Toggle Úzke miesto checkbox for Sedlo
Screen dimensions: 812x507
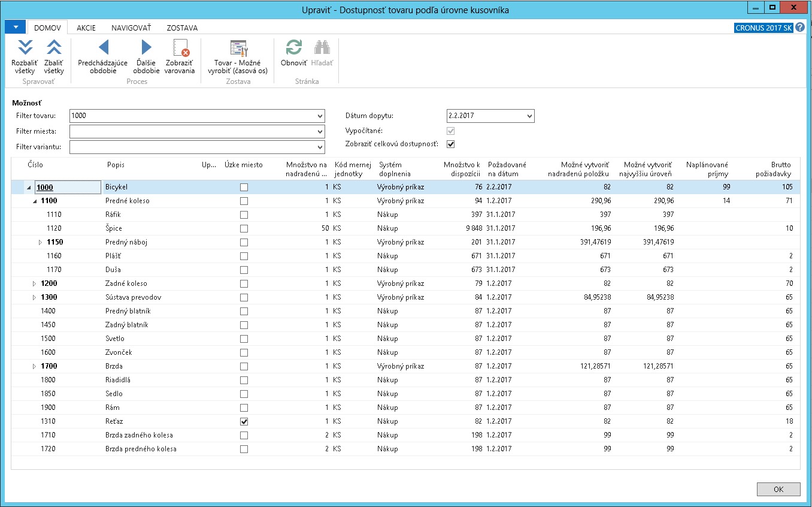[244, 394]
